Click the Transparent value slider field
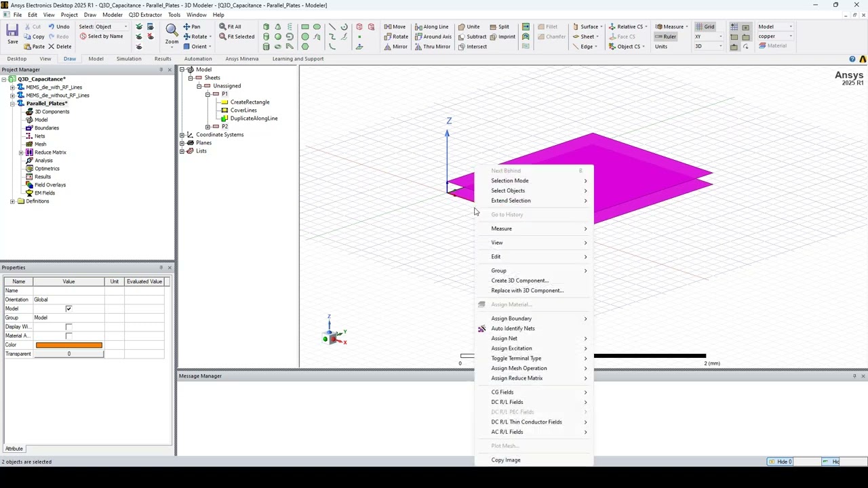The width and height of the screenshot is (868, 488). 68,354
